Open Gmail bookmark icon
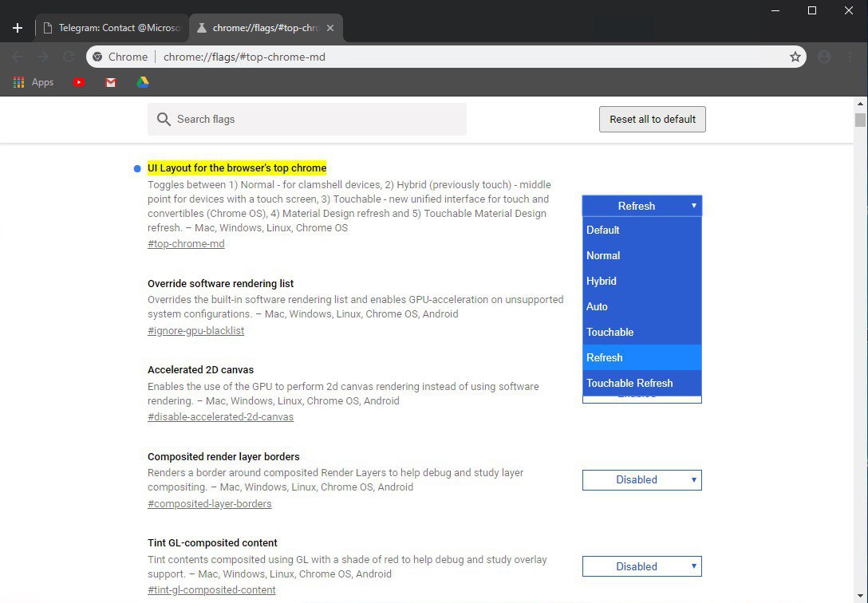The image size is (868, 603). point(111,82)
